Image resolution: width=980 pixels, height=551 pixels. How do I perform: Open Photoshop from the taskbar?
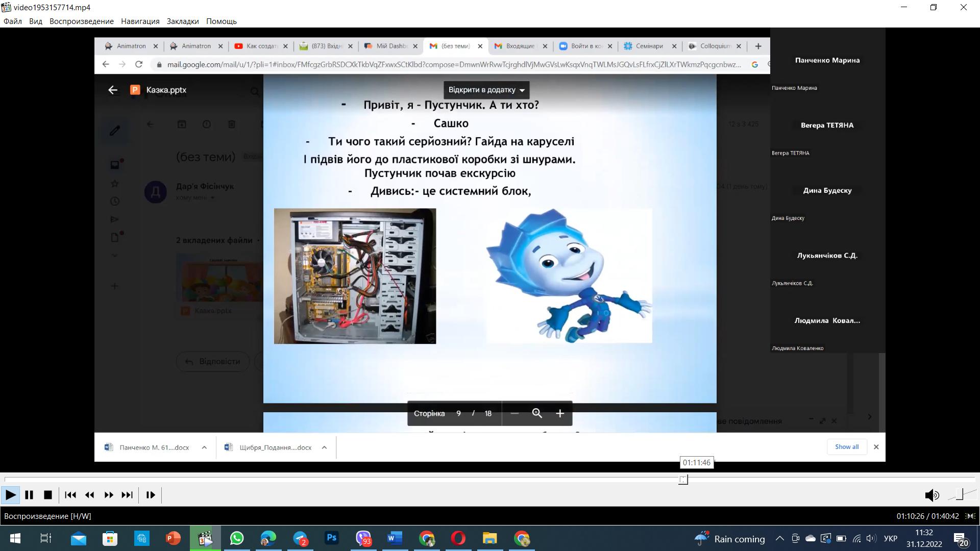coord(332,539)
